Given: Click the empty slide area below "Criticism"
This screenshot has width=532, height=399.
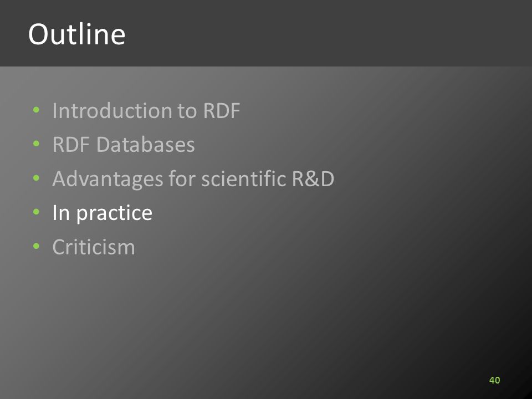Looking at the screenshot, I should point(238,315).
